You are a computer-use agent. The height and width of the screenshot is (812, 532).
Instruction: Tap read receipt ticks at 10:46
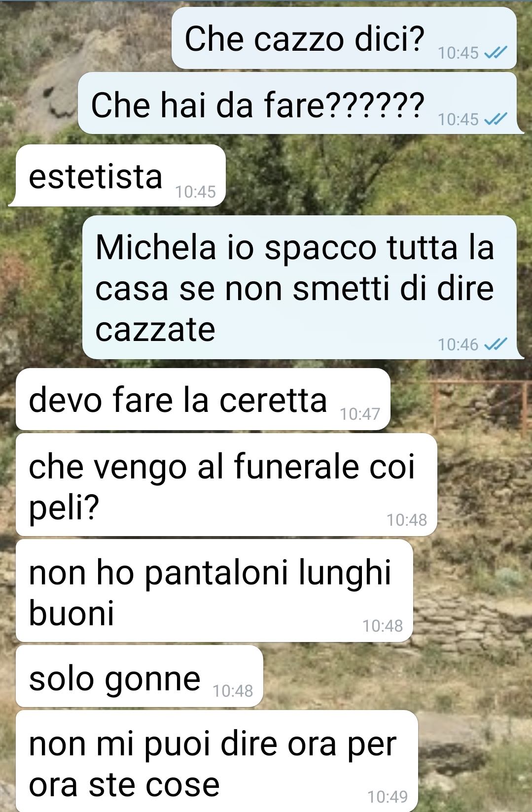click(496, 344)
